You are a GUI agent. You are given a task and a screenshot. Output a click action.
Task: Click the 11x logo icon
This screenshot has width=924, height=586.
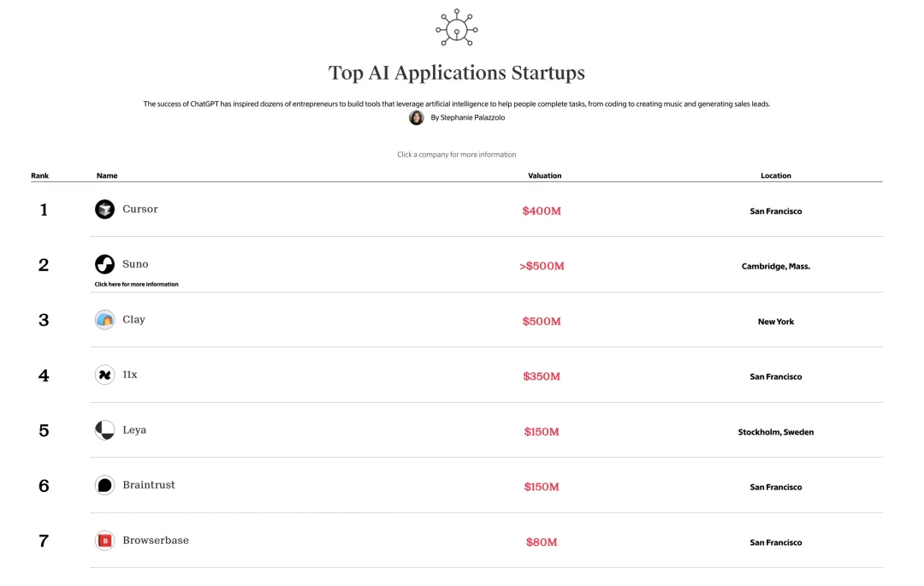pos(104,375)
